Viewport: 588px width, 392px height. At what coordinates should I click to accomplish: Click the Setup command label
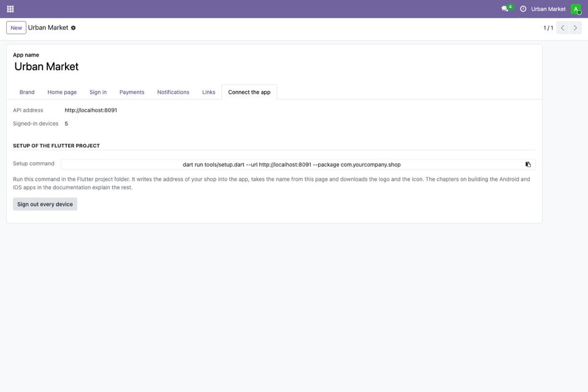point(34,164)
